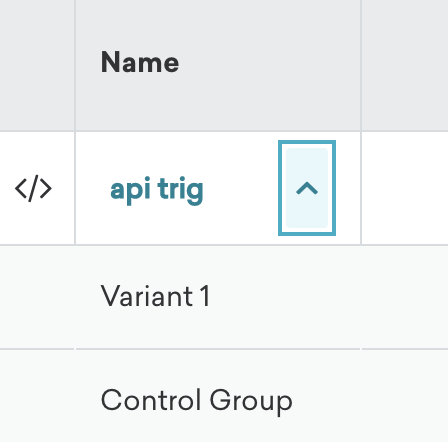Click the empty header cell left of Name
448x442 pixels.
(x=37, y=65)
